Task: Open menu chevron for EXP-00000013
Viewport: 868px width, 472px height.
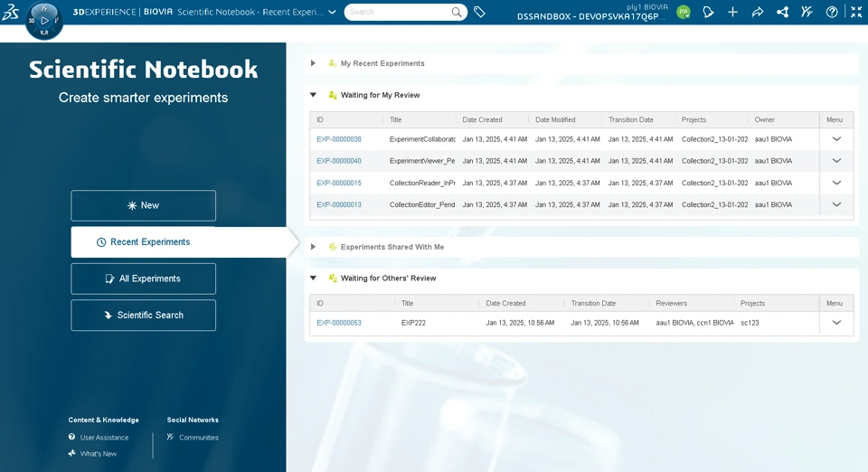Action: [836, 204]
